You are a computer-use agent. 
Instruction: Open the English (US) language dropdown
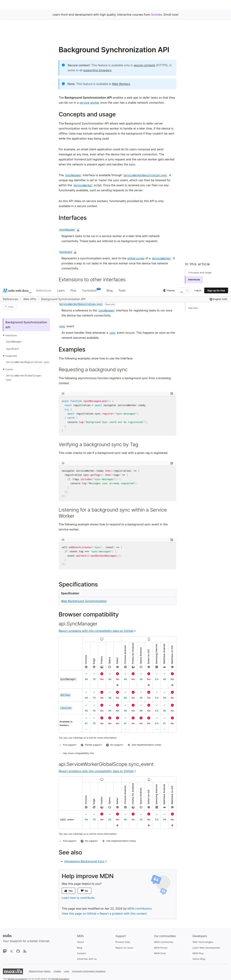[218, 299]
